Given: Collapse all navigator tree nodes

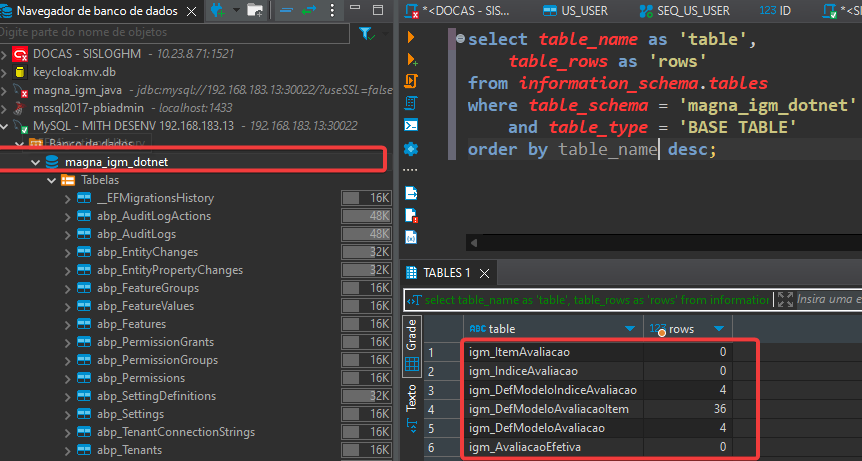Looking at the screenshot, I should point(287,10).
